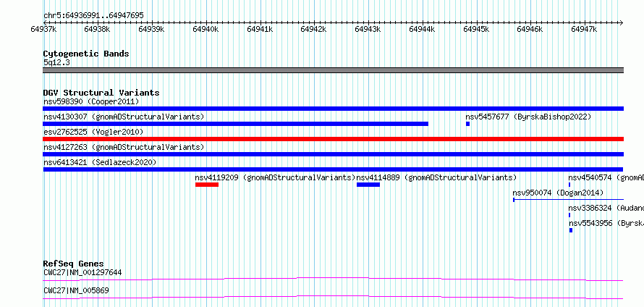Click the DGV Structural Variants track title

tap(101, 93)
